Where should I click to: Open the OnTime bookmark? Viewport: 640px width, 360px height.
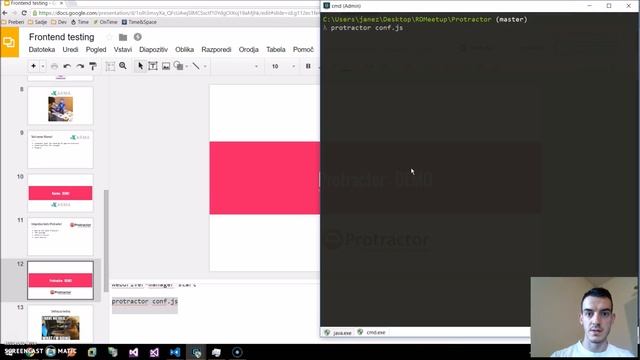105,22
